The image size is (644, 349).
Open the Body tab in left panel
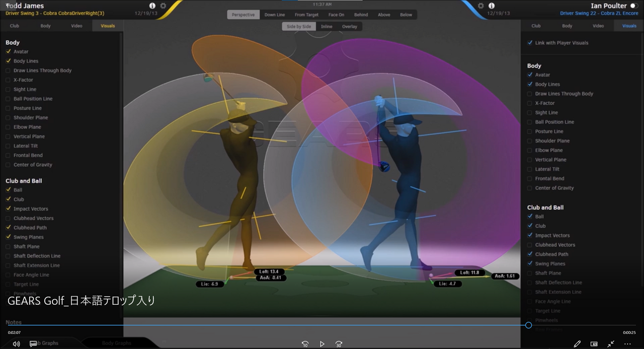(45, 26)
